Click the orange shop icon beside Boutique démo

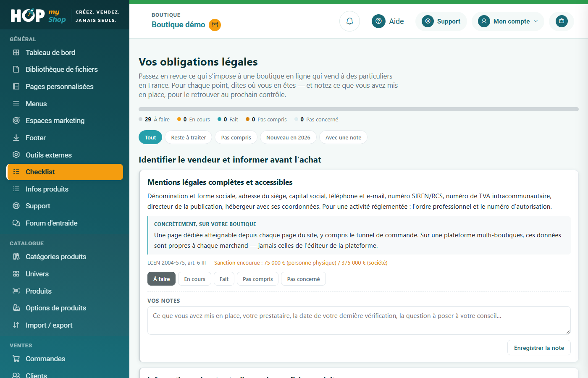pos(215,25)
